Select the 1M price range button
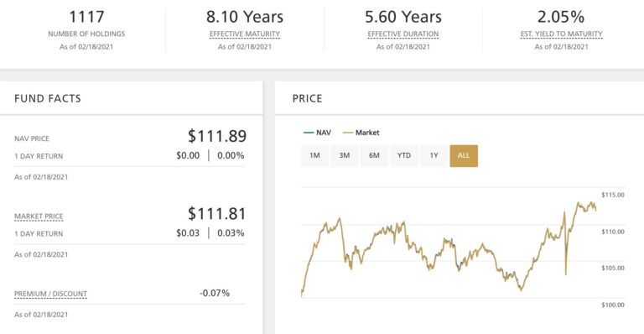The width and height of the screenshot is (644, 334). [314, 156]
